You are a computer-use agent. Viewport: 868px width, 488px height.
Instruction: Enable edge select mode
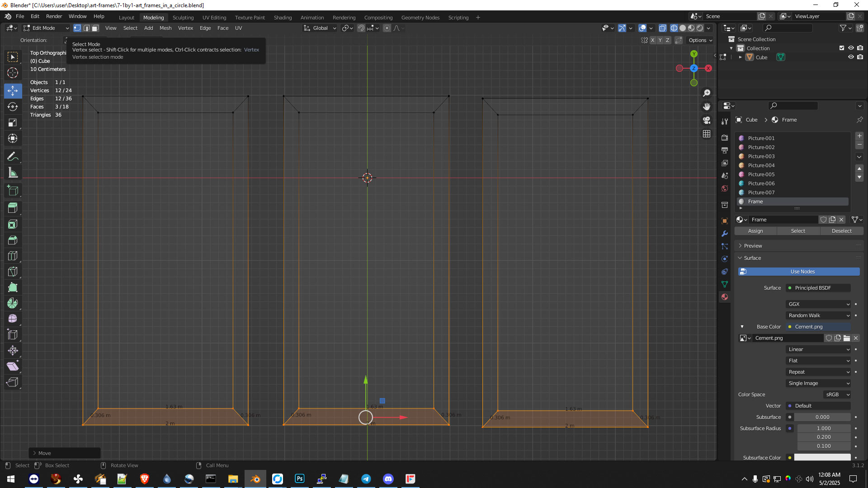pyautogui.click(x=86, y=28)
